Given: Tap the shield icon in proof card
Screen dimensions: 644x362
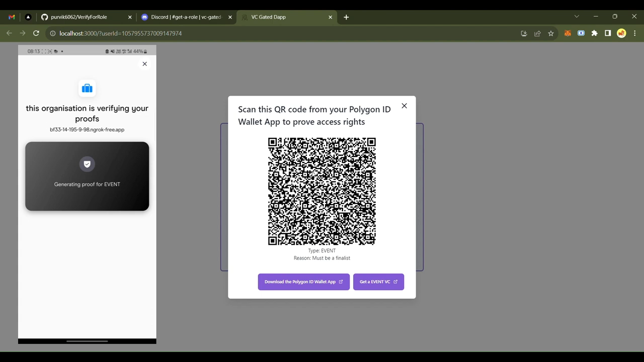Looking at the screenshot, I should pos(87,164).
